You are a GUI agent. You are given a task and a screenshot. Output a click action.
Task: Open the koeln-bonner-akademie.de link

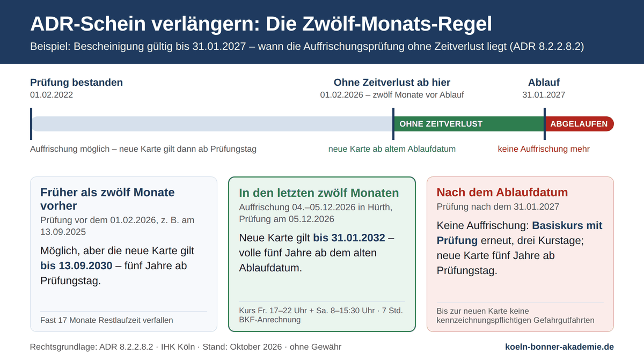(560, 347)
